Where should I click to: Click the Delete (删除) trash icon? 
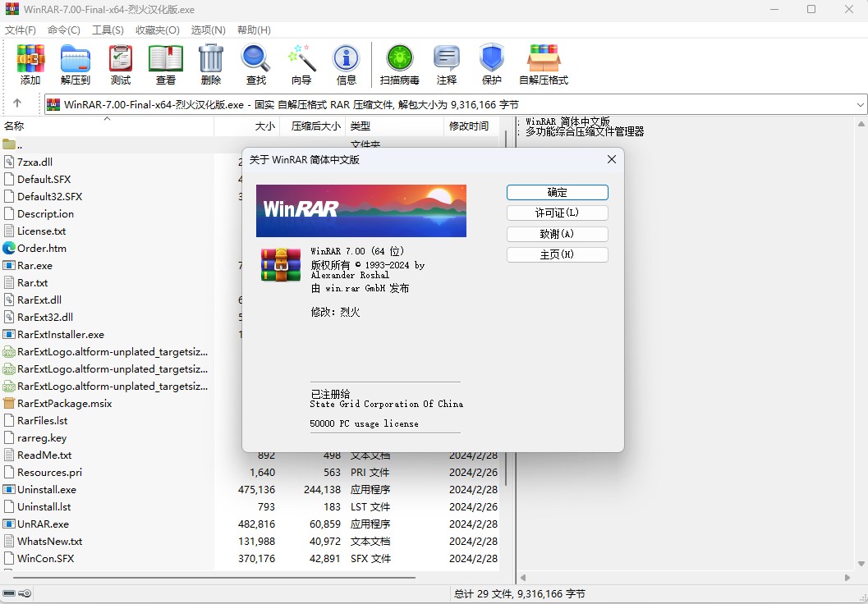pyautogui.click(x=211, y=64)
